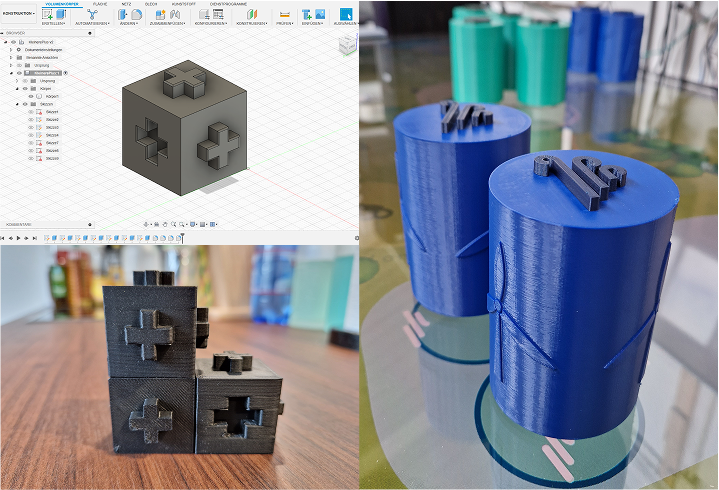Click the measure icon under Prüfen

point(284,14)
